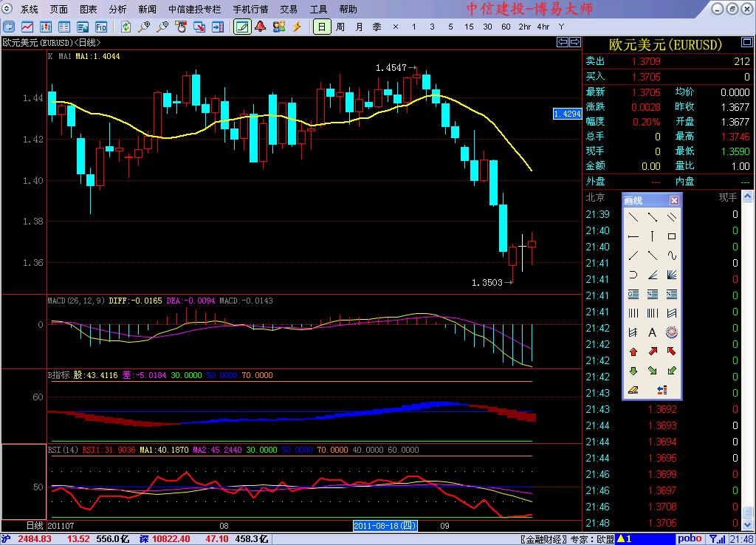
Task: Select the eraser tool in drawing palette
Action: tap(633, 390)
